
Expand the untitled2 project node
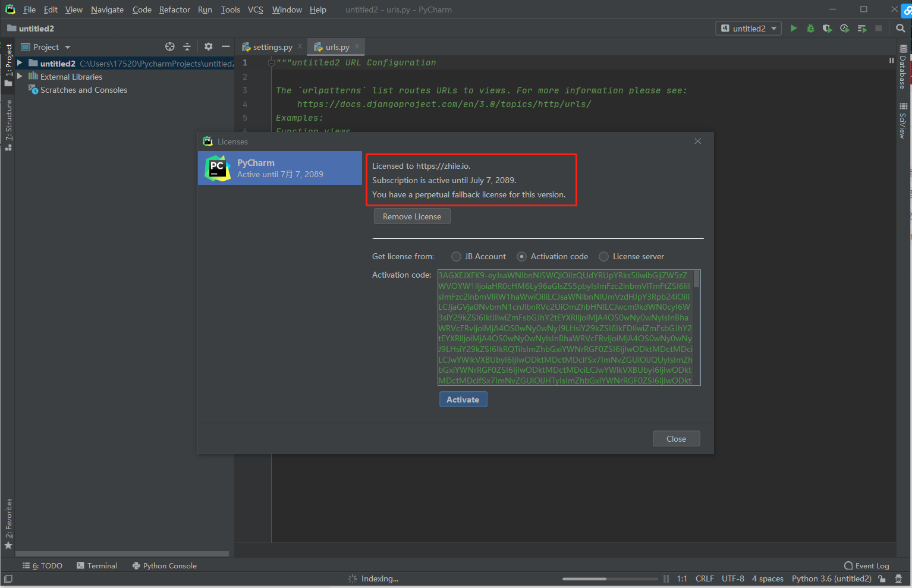pyautogui.click(x=20, y=63)
